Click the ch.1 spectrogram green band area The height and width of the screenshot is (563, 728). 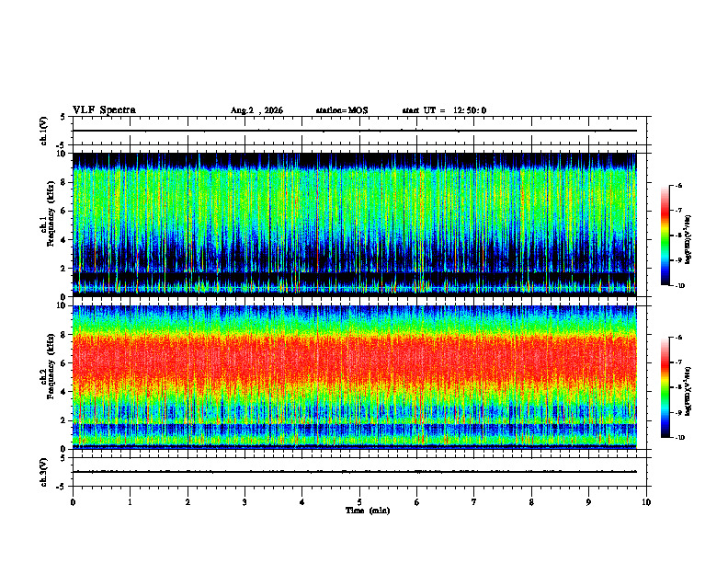tap(355, 200)
